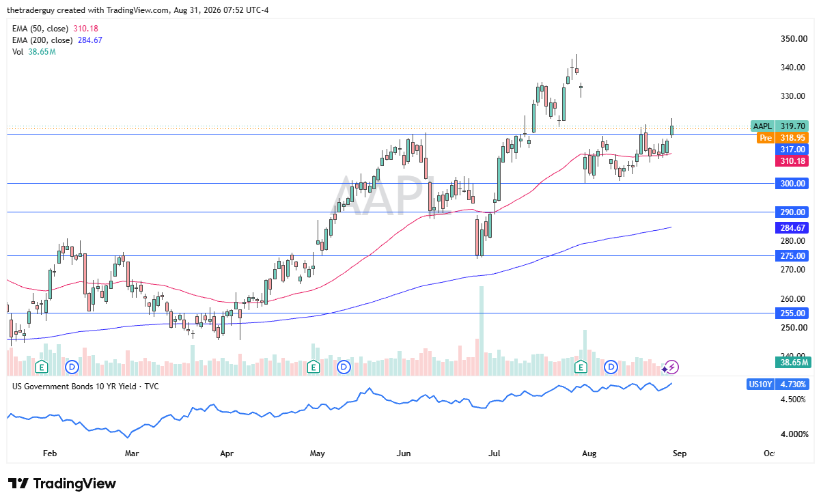Click the 260.00 price axis value
Viewport: 821px width, 504px height.
[x=793, y=298]
